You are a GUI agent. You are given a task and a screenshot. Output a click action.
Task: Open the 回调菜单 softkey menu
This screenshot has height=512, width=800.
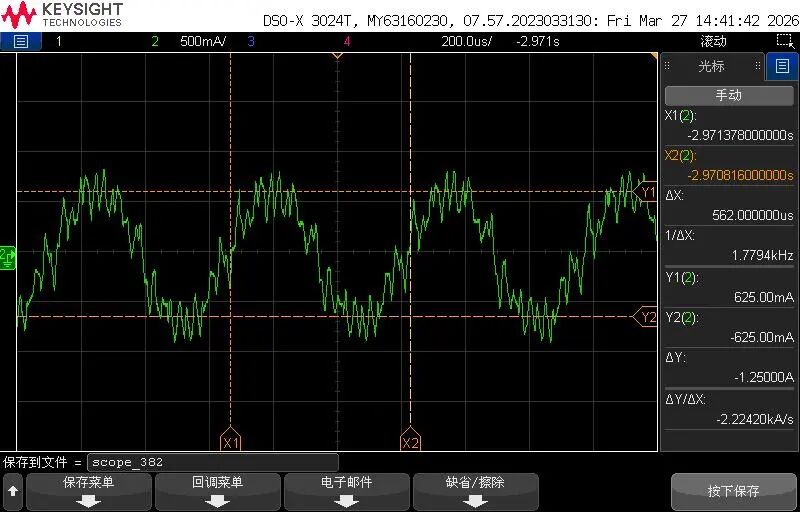217,492
